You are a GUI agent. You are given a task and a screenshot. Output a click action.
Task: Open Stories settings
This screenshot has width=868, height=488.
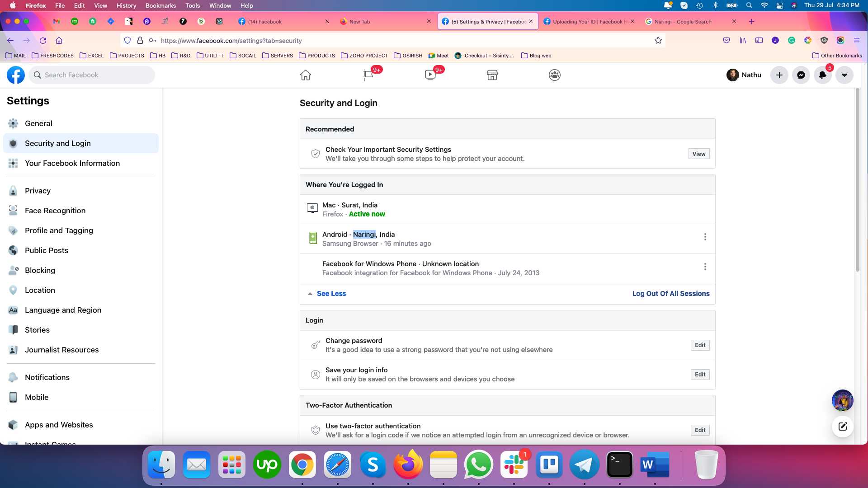[81, 330]
